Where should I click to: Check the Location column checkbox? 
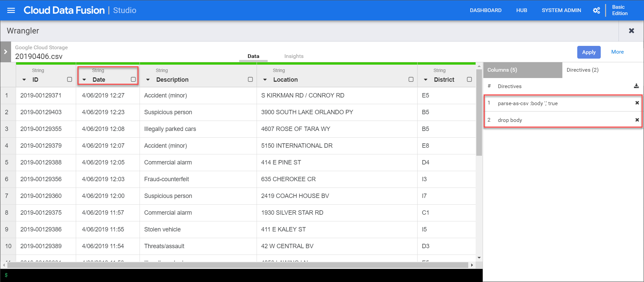point(411,79)
